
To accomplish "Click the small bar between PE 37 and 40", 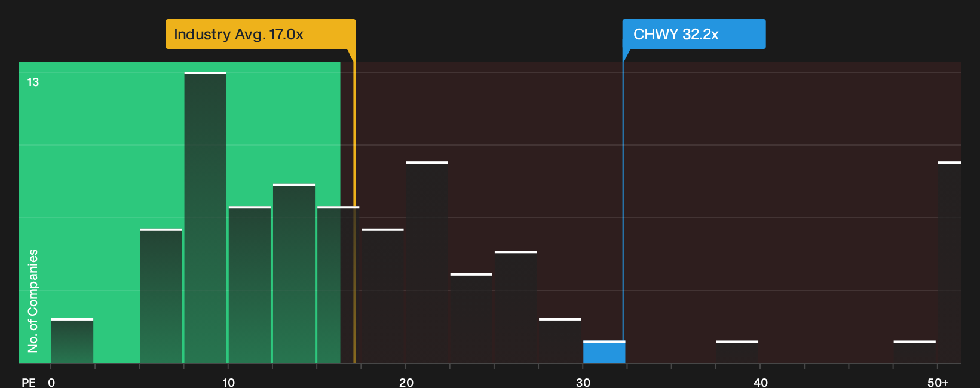I will point(737,352).
